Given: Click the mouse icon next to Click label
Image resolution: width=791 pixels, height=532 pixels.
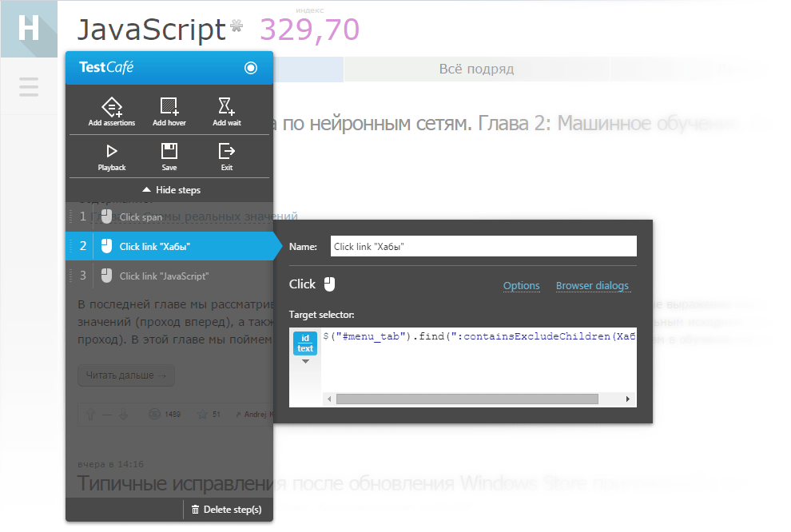Looking at the screenshot, I should (329, 284).
